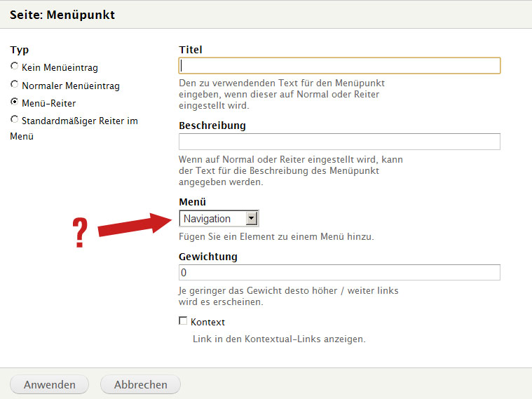Focus the Beschreibung input field
The height and width of the screenshot is (399, 532).
(339, 142)
